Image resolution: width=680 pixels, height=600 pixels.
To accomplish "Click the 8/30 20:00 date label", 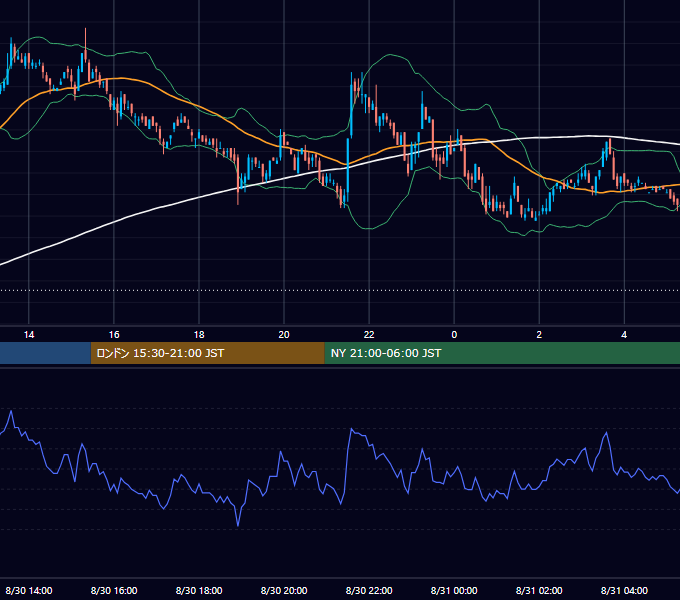I will tap(284, 590).
